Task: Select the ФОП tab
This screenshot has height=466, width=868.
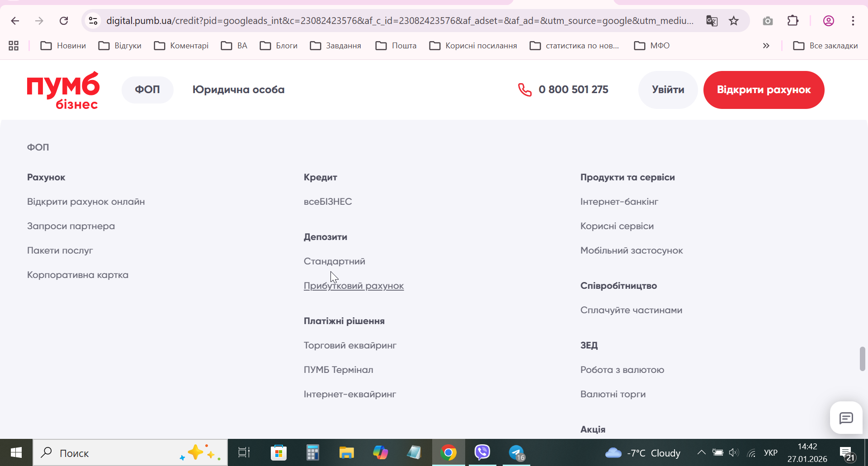Action: click(x=147, y=89)
